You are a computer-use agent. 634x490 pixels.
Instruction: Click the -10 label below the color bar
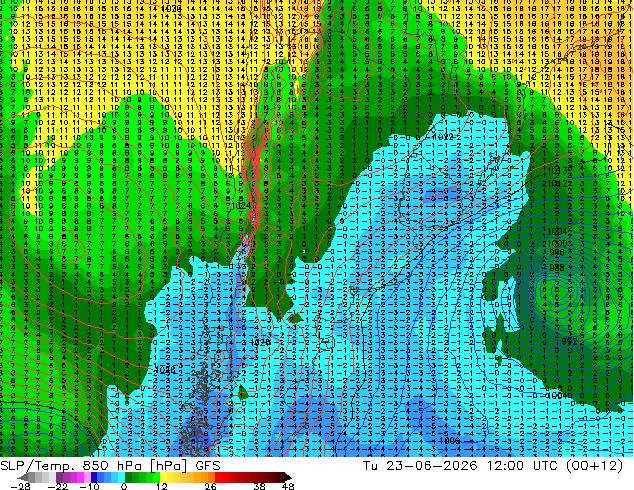point(89,486)
